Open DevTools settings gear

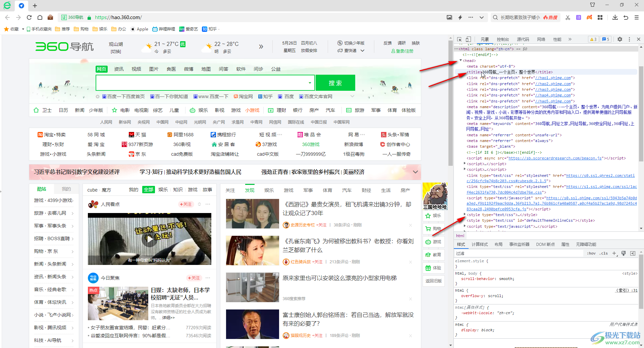(620, 39)
